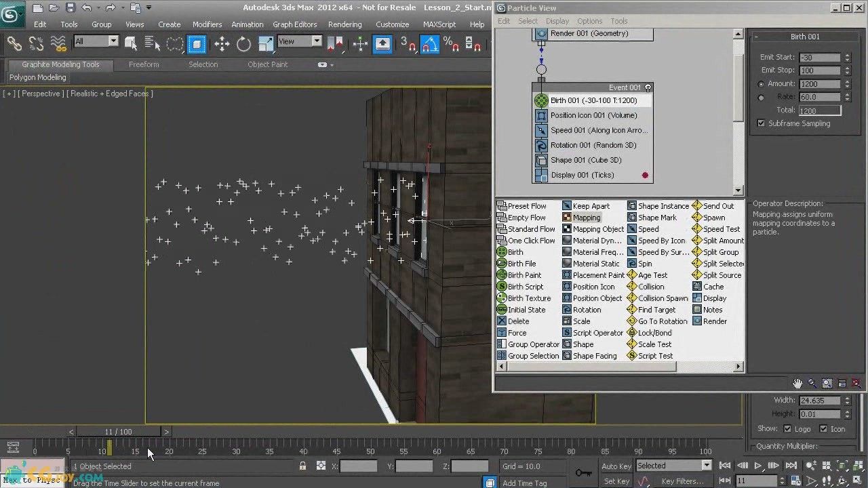Toggle Keyboard Shortcut Override icon
This screenshot has width=868, height=488.
click(383, 44)
